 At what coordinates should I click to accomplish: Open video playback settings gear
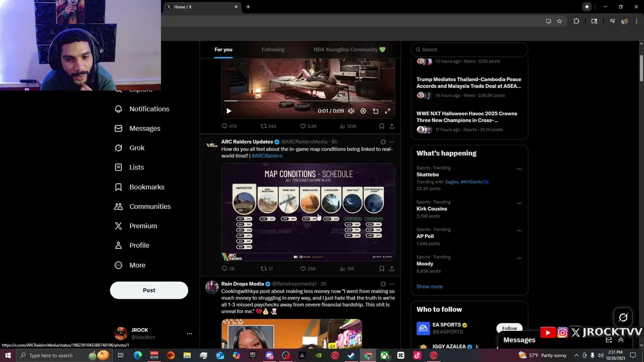[363, 111]
